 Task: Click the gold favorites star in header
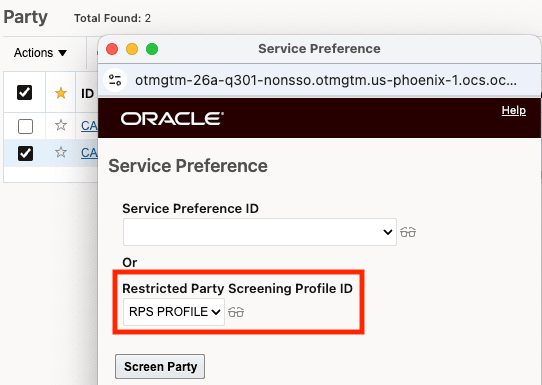pos(61,93)
